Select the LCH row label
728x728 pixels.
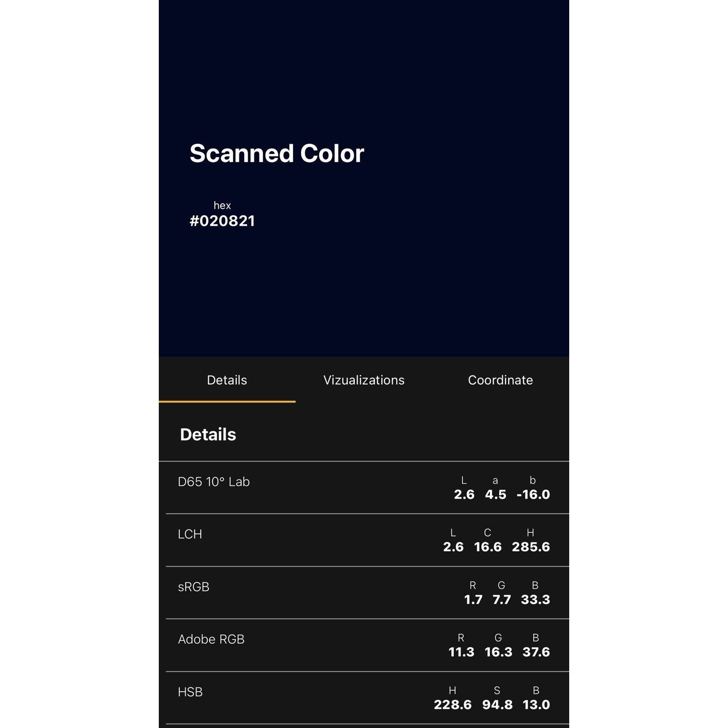[190, 534]
